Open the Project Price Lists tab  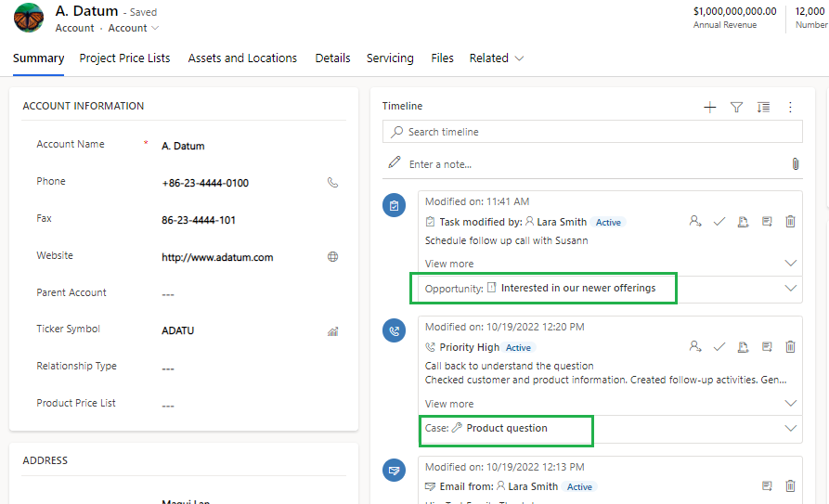[x=124, y=58]
